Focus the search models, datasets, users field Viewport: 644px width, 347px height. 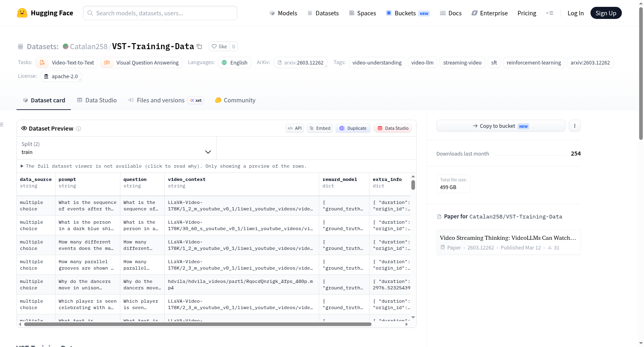pos(160,13)
